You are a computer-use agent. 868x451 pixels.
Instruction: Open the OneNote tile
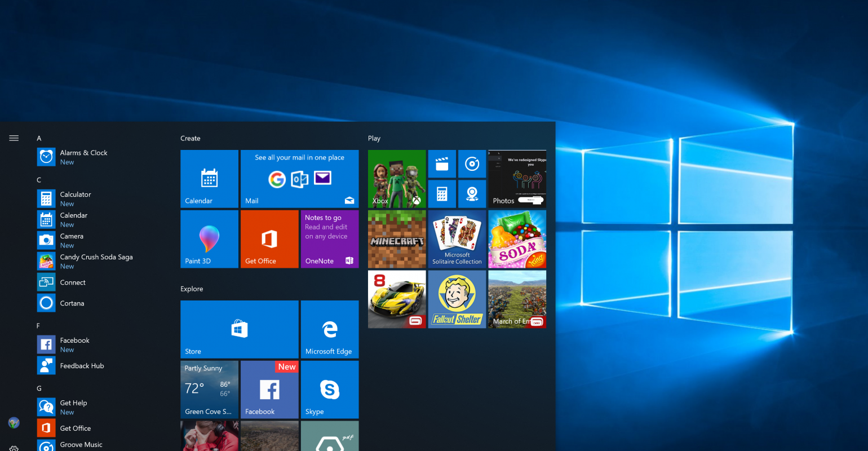pyautogui.click(x=330, y=239)
